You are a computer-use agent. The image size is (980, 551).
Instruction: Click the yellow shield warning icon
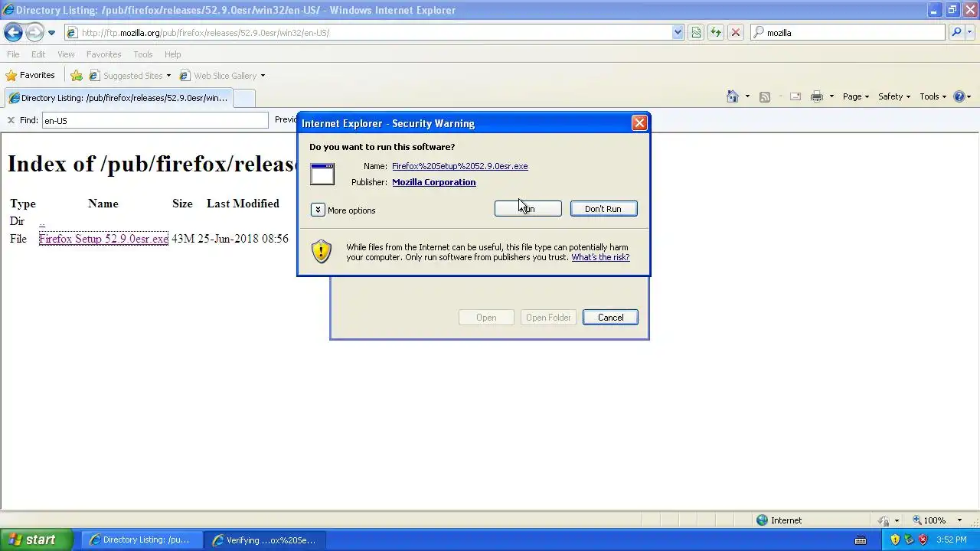pyautogui.click(x=322, y=251)
